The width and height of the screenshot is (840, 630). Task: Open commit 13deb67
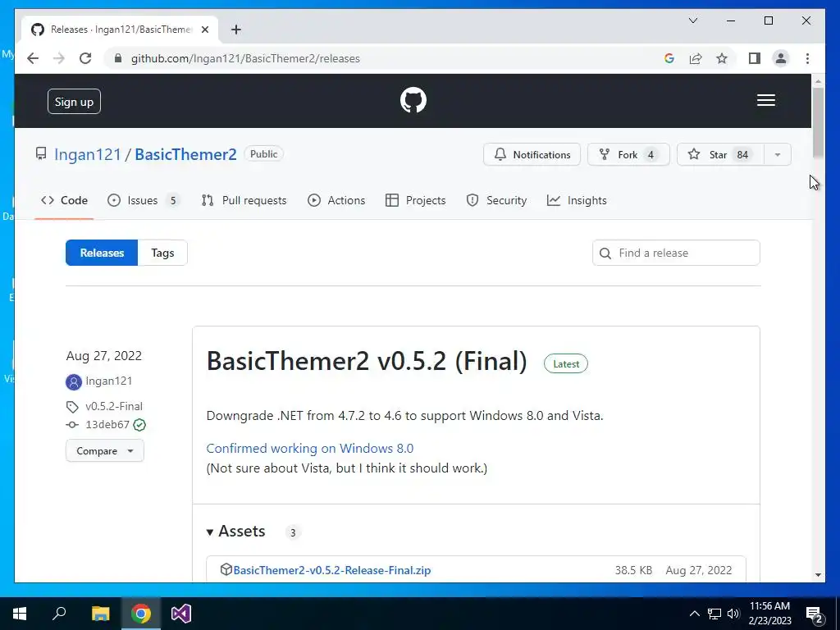coord(107,425)
